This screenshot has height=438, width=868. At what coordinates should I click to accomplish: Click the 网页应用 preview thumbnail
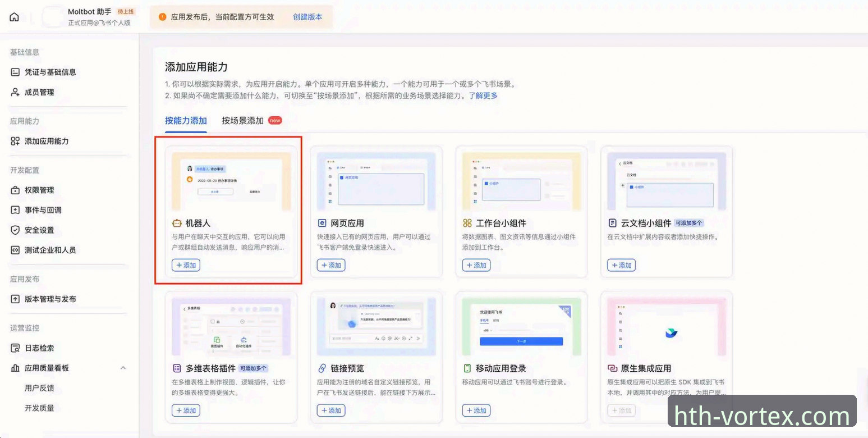pos(376,181)
